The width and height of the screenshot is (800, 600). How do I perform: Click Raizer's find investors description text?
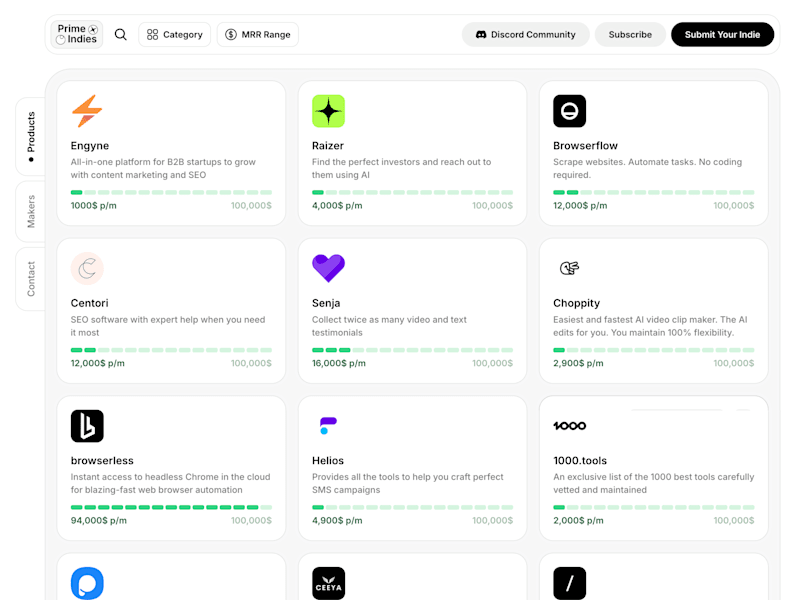pos(402,168)
